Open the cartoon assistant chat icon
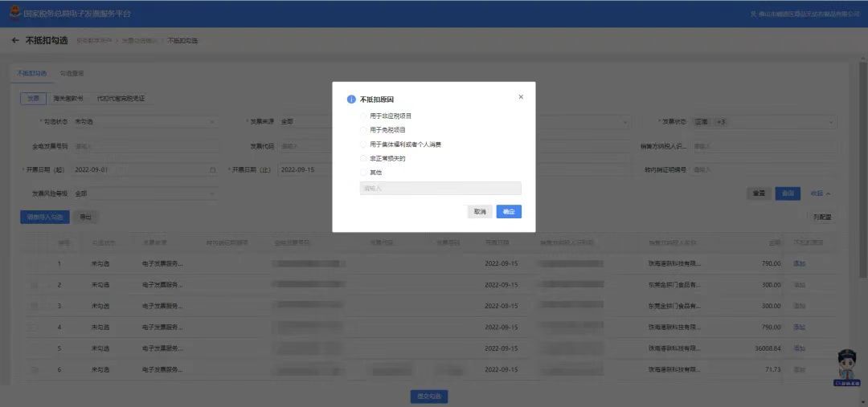Viewport: 868px width, 407px height. 847,367
